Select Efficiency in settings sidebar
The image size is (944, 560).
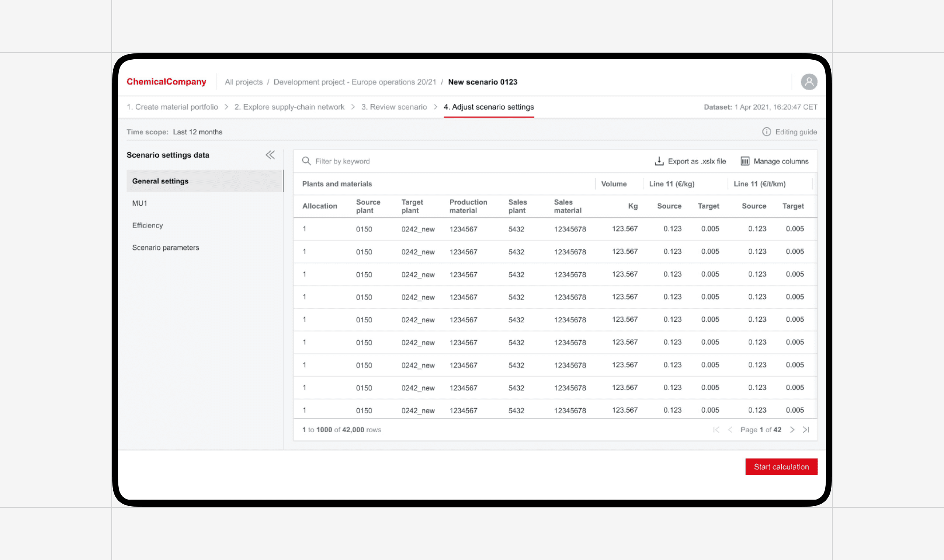[147, 225]
